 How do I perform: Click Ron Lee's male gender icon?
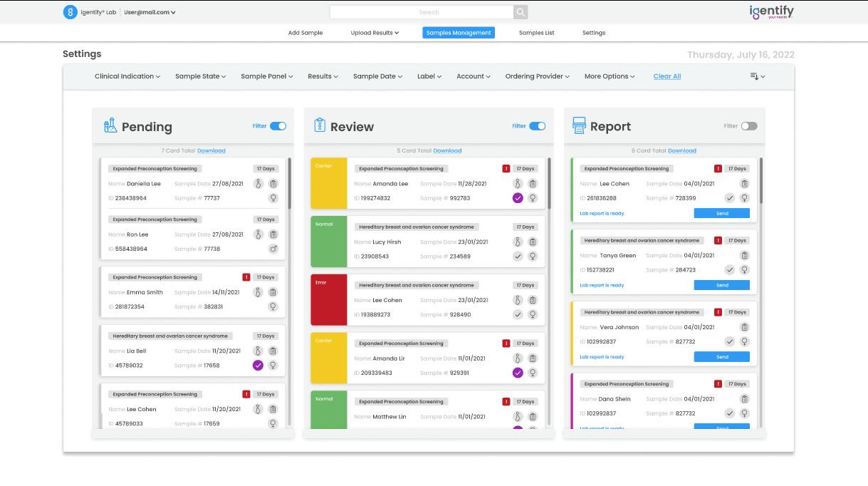coord(273,249)
